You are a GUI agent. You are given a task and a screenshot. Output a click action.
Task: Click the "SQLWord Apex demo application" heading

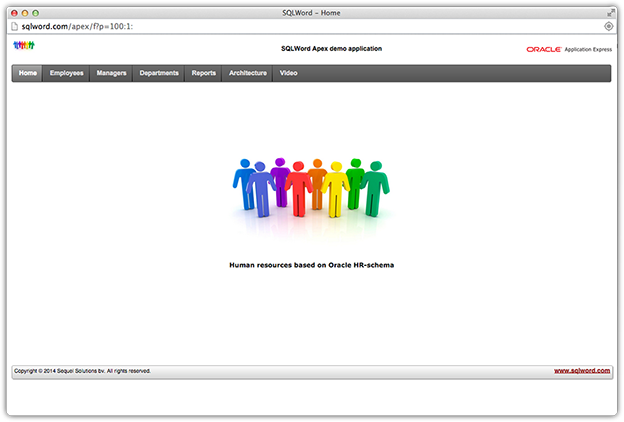click(x=332, y=49)
